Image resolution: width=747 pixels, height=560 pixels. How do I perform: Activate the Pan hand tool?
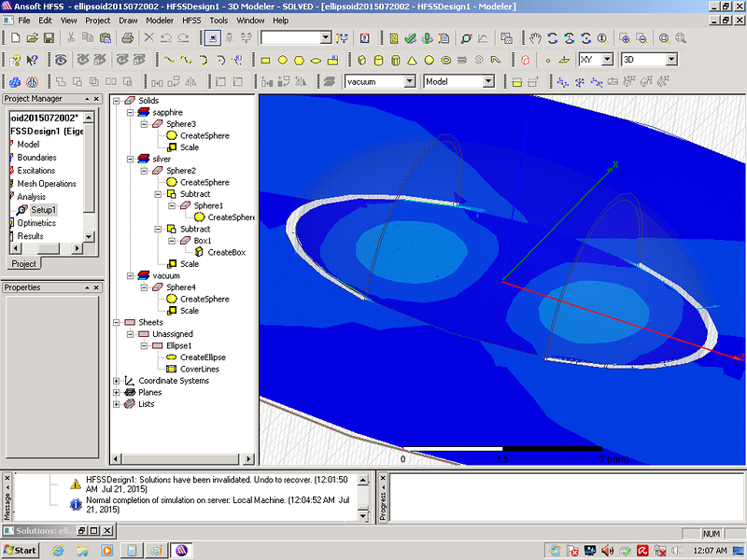[535, 38]
